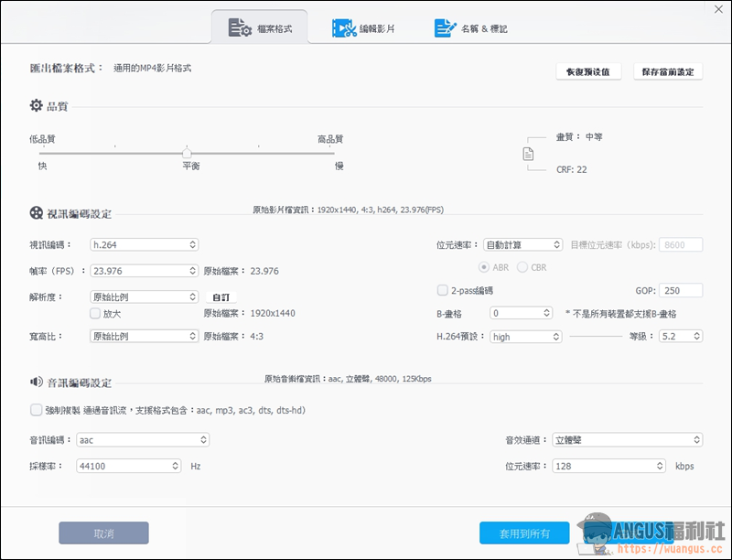Open the 音效通道 立體聲 dropdown
This screenshot has width=732, height=560.
628,439
